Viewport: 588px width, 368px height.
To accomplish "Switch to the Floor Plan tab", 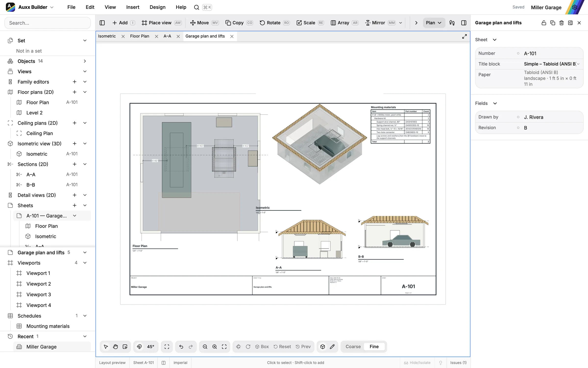I will [140, 36].
